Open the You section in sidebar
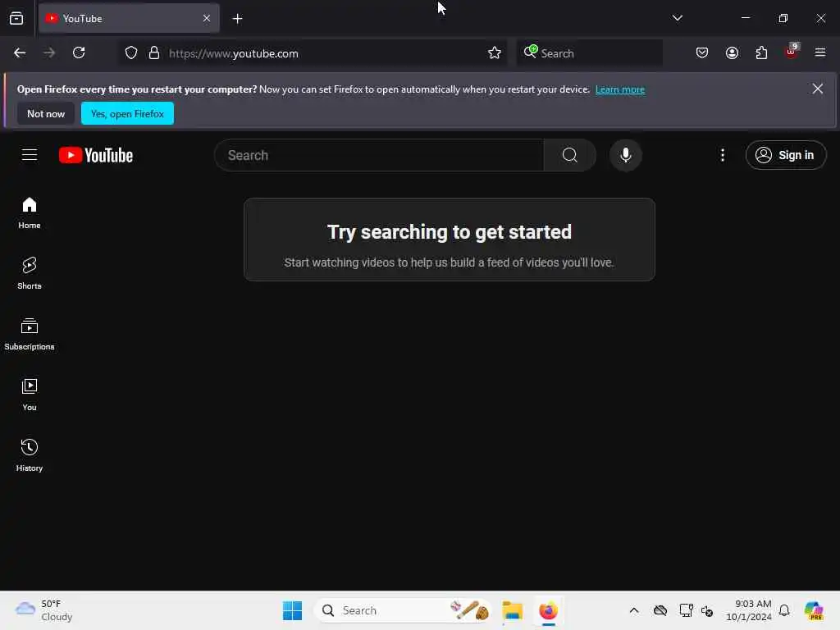 pos(30,395)
